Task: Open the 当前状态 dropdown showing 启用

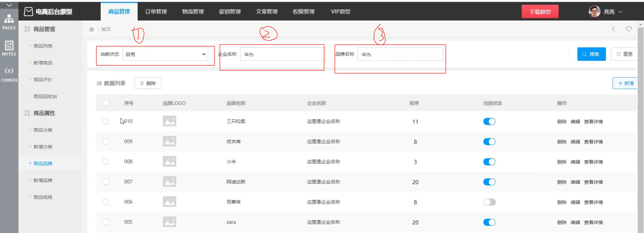Action: [165, 54]
